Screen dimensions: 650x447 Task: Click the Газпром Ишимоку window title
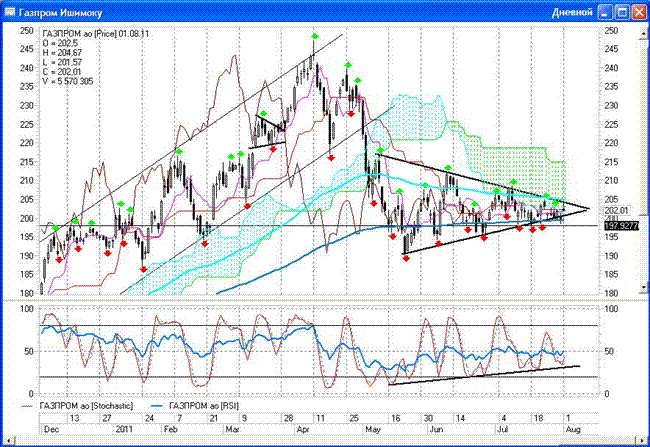tap(61, 13)
